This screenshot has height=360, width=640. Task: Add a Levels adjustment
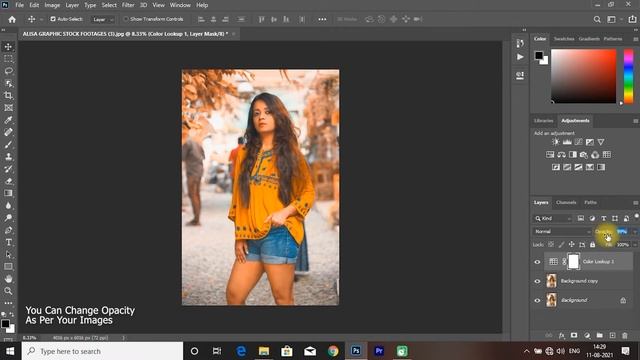coord(567,142)
